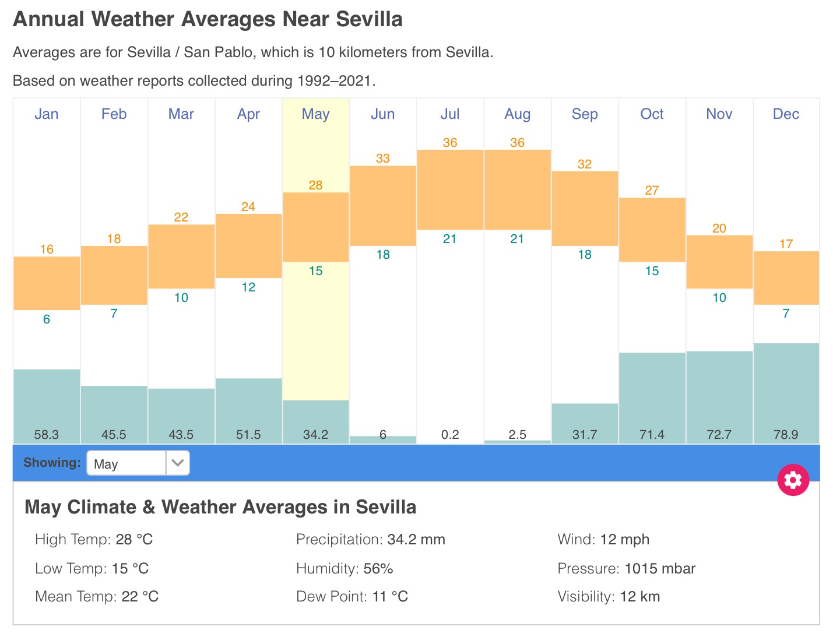Open the Aug month link
The width and height of the screenshot is (833, 644).
click(517, 114)
